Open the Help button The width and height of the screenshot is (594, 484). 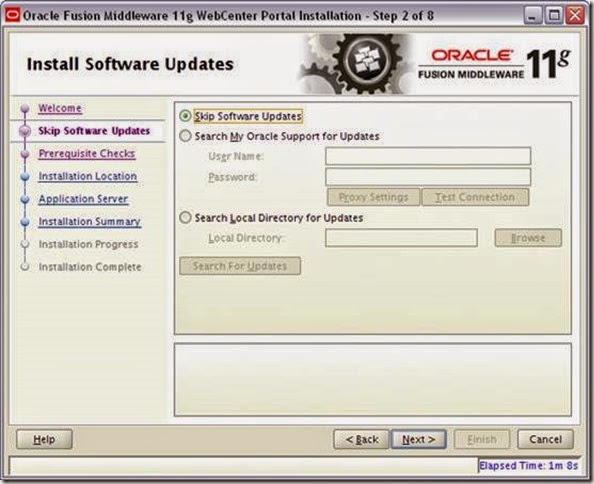click(44, 439)
